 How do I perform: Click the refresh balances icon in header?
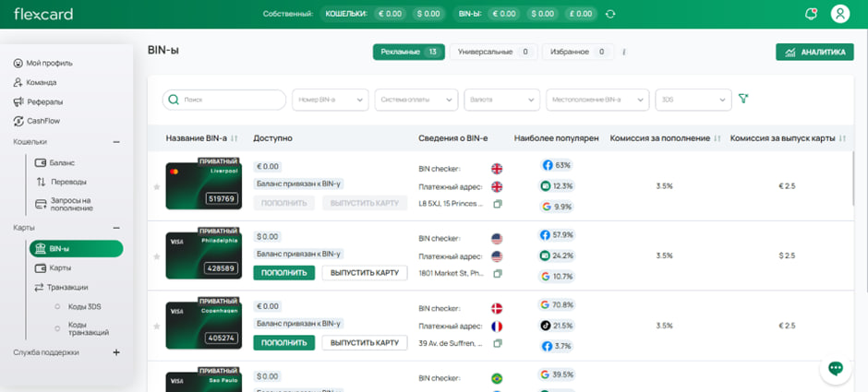click(610, 14)
